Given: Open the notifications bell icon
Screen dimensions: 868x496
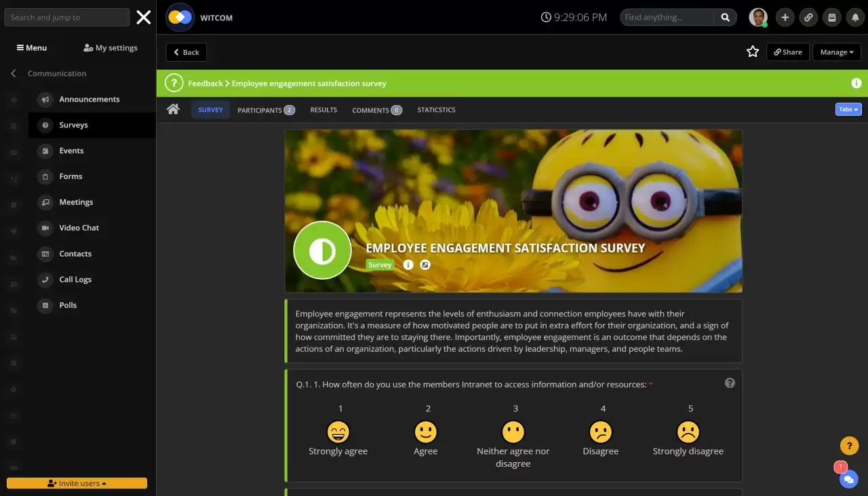Looking at the screenshot, I should 855,18.
